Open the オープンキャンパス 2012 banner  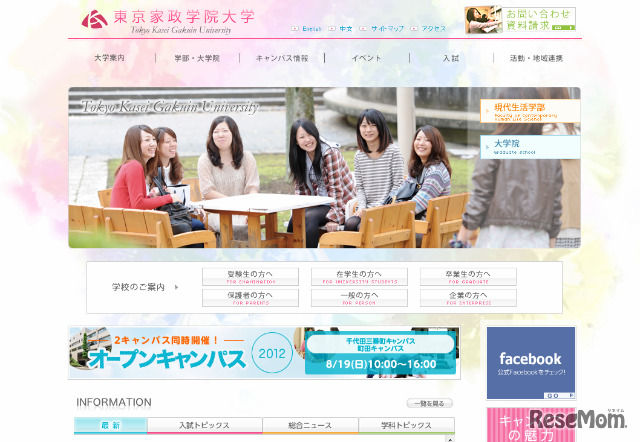point(264,353)
